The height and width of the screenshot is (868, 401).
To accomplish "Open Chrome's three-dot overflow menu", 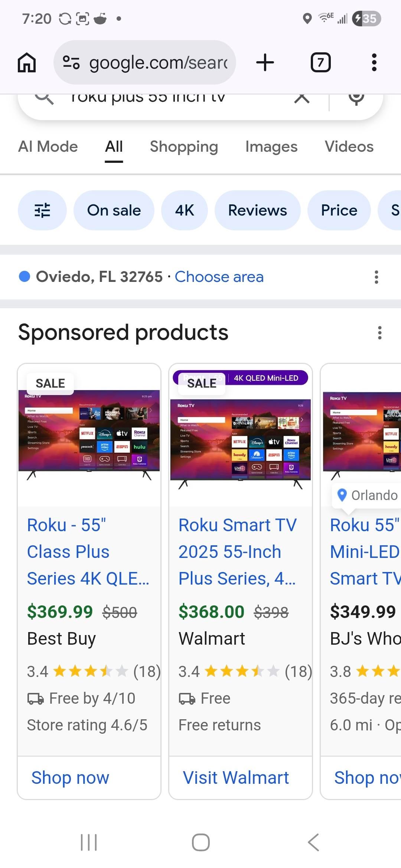I will click(374, 62).
